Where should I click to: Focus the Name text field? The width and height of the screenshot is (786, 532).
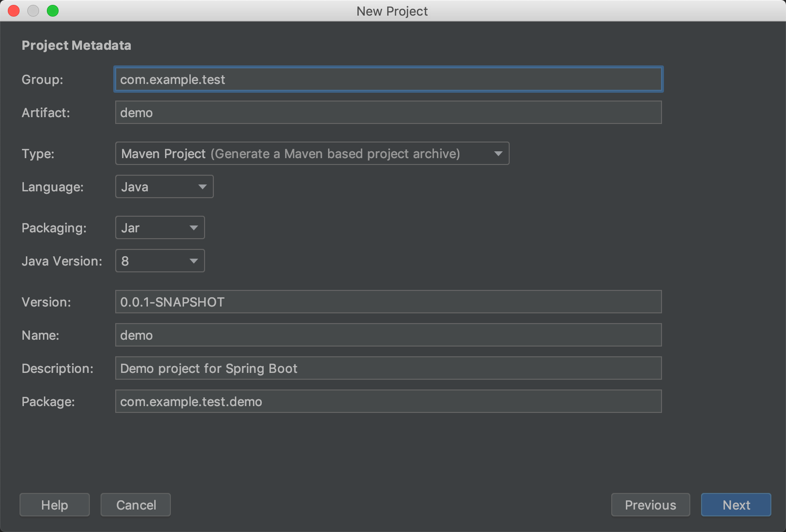[x=388, y=335]
